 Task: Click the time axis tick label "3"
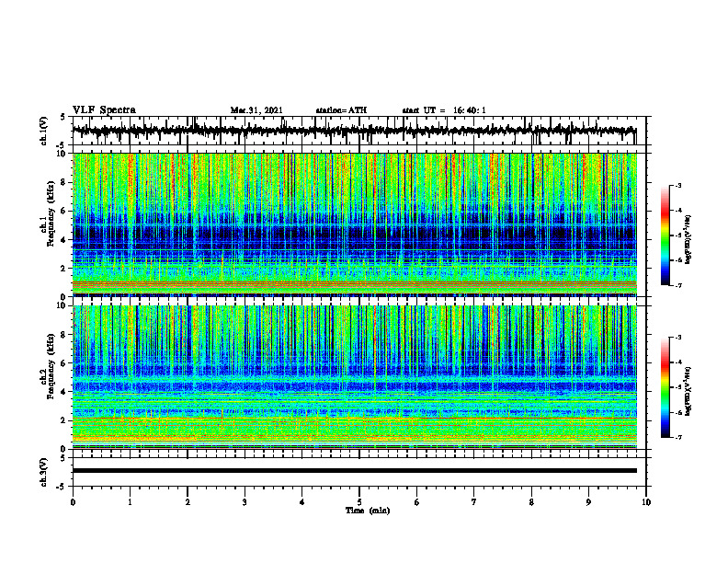coord(245,502)
